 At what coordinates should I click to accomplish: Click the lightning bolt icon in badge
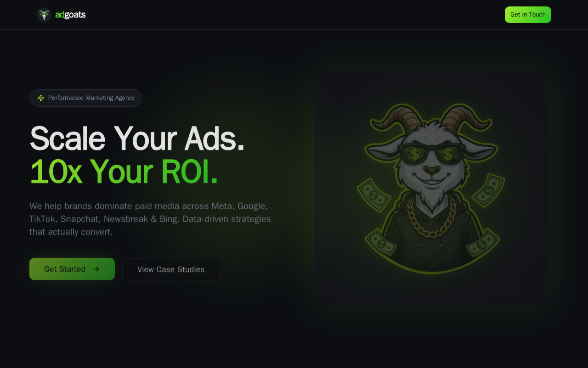[41, 98]
